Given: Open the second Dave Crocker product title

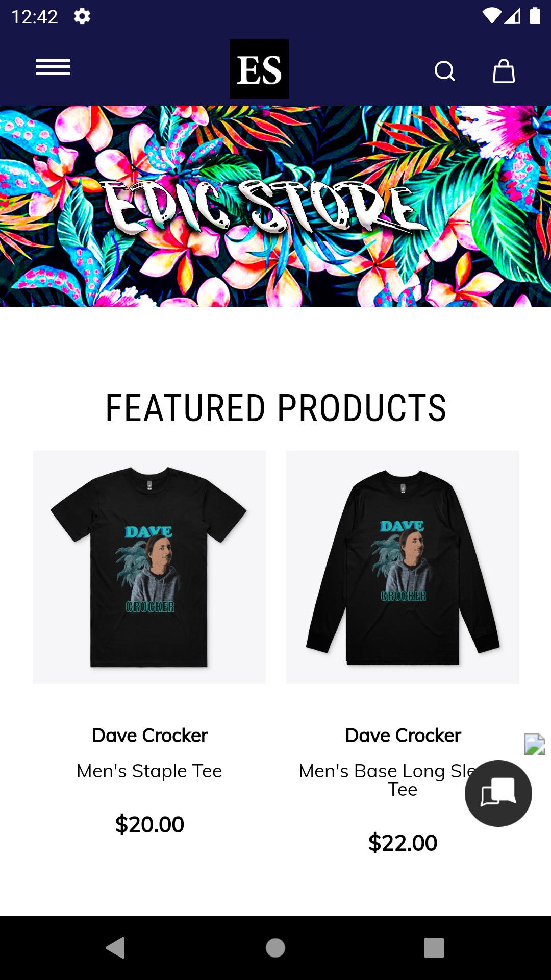Looking at the screenshot, I should pyautogui.click(x=403, y=736).
